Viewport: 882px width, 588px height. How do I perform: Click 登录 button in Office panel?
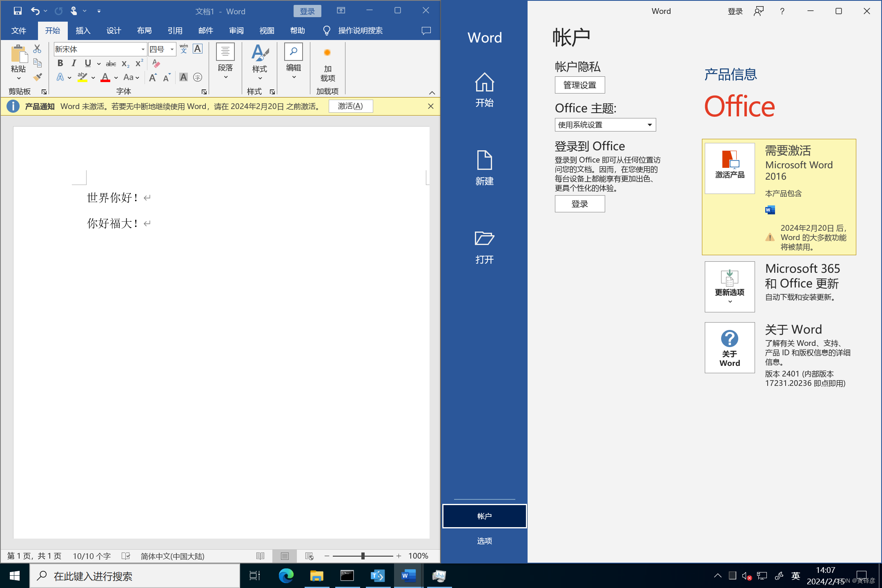click(578, 203)
